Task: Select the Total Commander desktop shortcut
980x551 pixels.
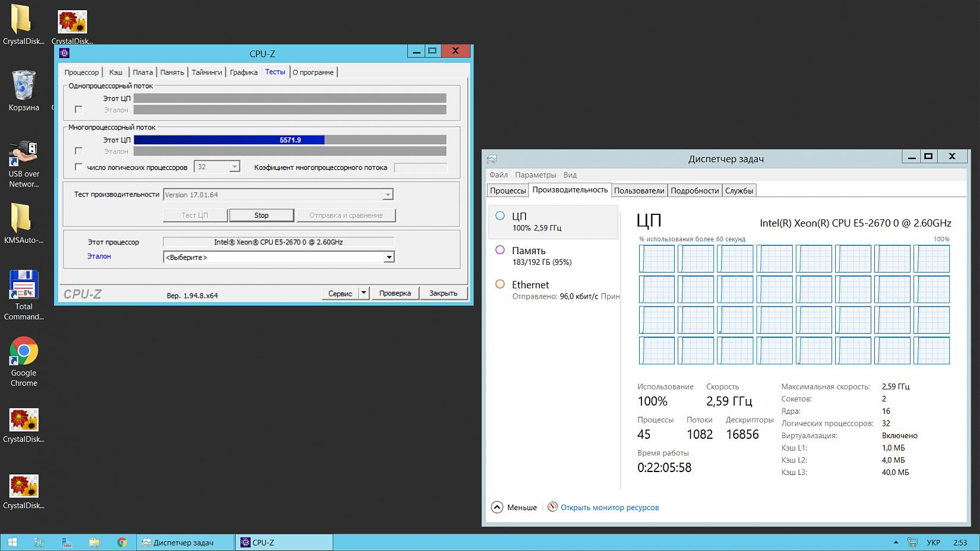Action: click(x=24, y=295)
